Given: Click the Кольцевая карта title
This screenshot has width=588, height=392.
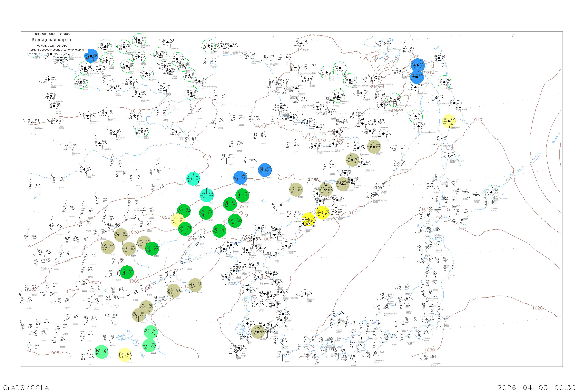Looking at the screenshot, I should pos(51,40).
